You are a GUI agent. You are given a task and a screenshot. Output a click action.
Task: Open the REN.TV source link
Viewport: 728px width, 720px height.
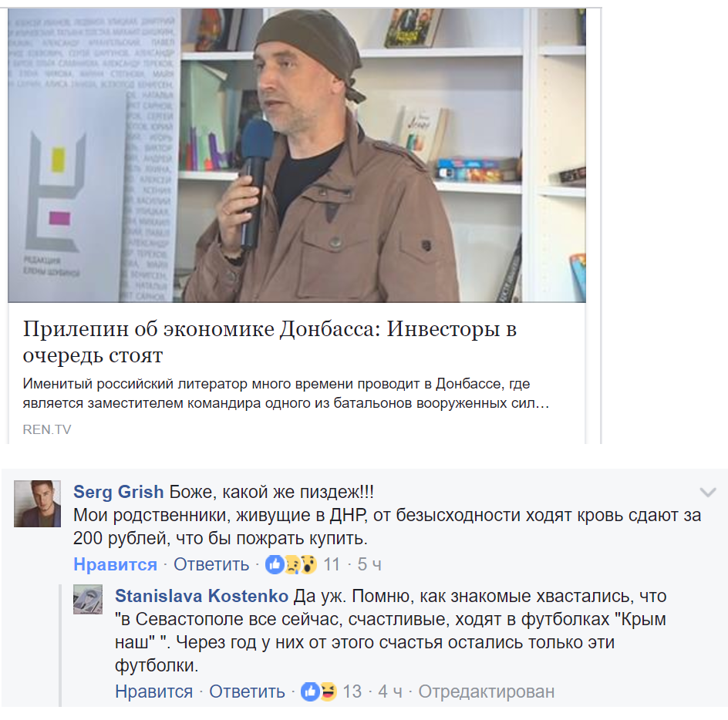(47, 429)
